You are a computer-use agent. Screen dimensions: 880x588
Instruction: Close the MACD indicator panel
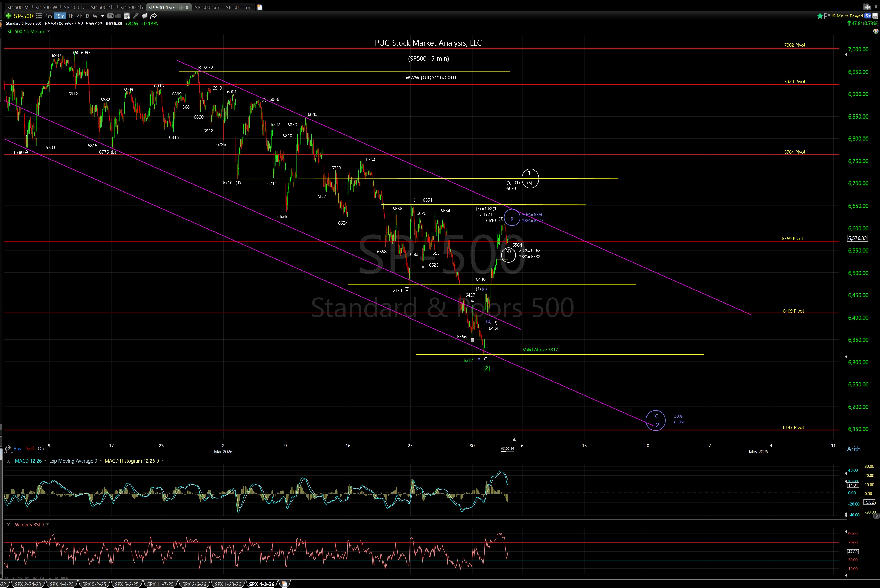coord(8,461)
